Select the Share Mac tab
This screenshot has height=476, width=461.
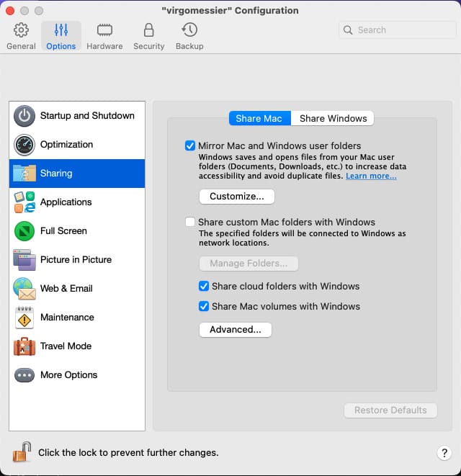click(x=259, y=119)
